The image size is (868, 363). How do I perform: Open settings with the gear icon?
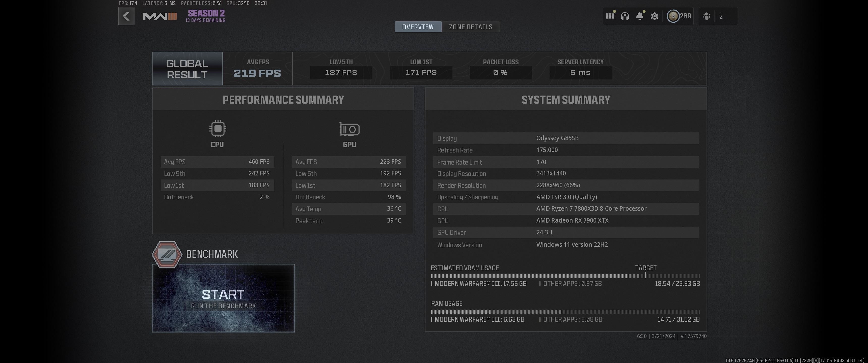coord(654,16)
